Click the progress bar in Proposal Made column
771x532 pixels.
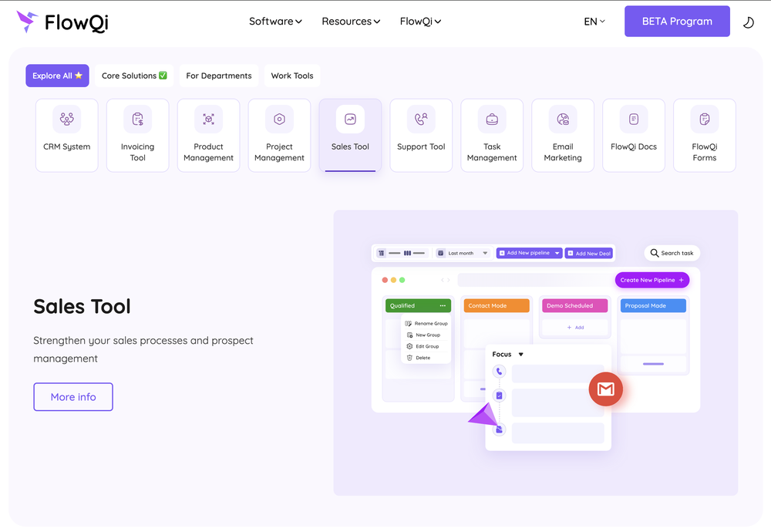point(653,363)
